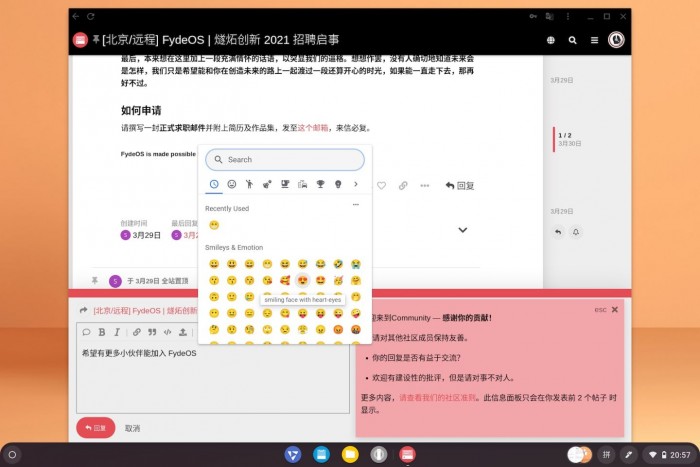The image size is (700, 467).
Task: Toggle bold formatting in the reply editor
Action: [101, 332]
